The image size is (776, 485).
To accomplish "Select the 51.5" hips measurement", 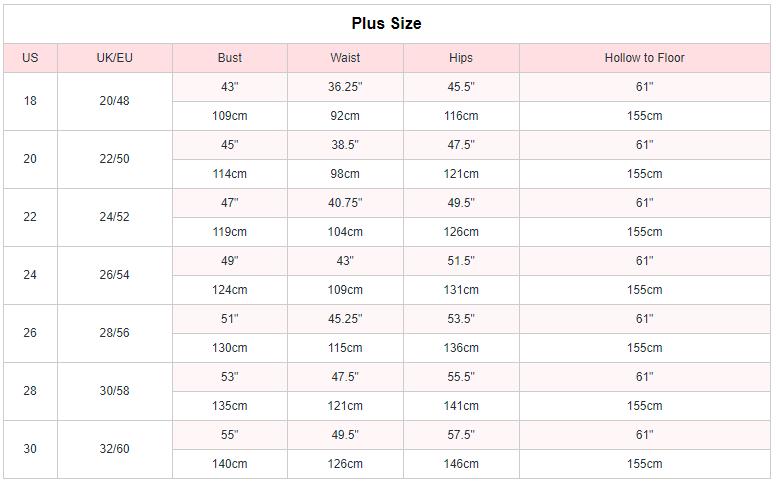I will [x=461, y=261].
